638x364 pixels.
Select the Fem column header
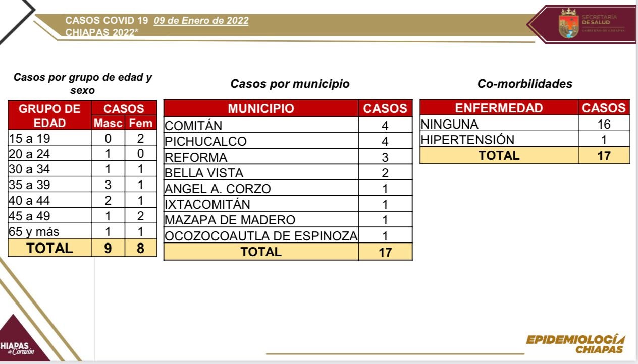coord(140,123)
